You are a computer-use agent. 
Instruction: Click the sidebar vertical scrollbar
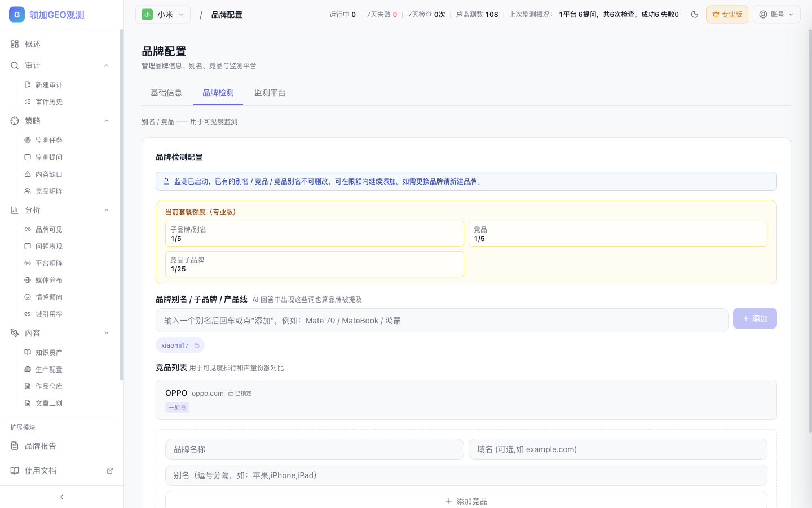122,205
